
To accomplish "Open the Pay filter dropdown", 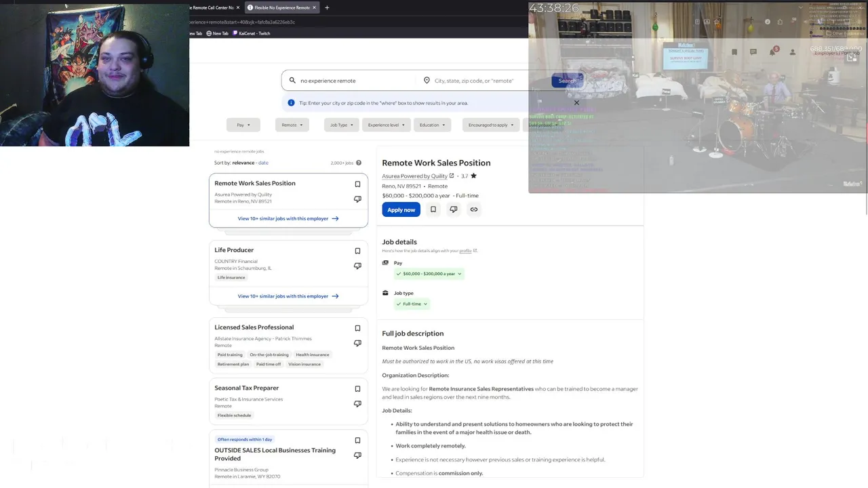I will 243,125.
